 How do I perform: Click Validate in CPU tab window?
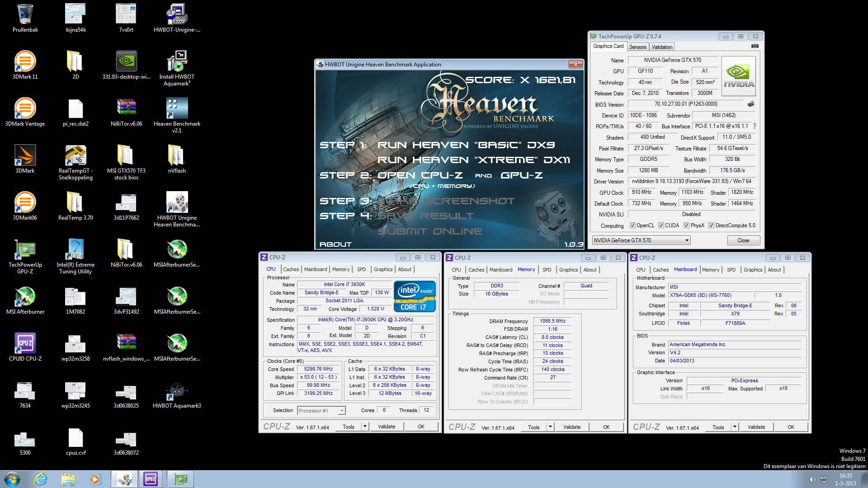[387, 427]
